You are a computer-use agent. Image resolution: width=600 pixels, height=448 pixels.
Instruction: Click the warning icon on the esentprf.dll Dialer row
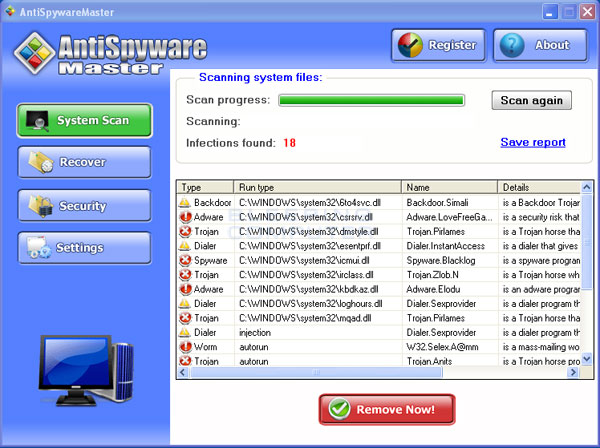click(185, 246)
